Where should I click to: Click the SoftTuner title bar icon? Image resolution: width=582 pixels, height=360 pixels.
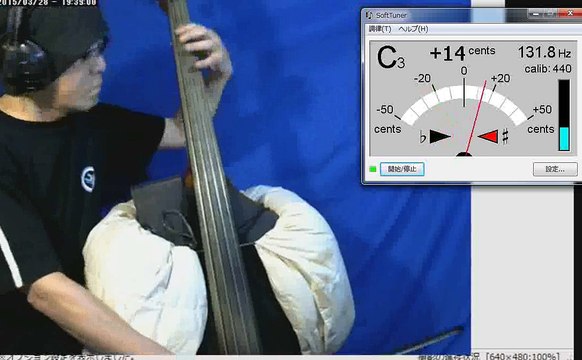point(369,15)
